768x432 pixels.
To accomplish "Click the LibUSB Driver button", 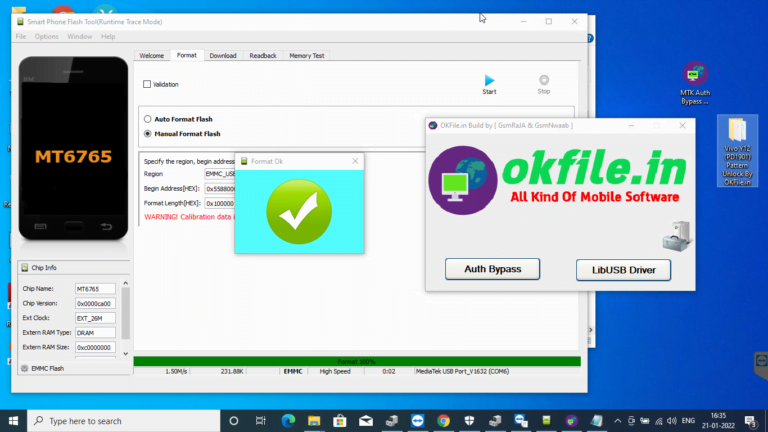I will (624, 270).
